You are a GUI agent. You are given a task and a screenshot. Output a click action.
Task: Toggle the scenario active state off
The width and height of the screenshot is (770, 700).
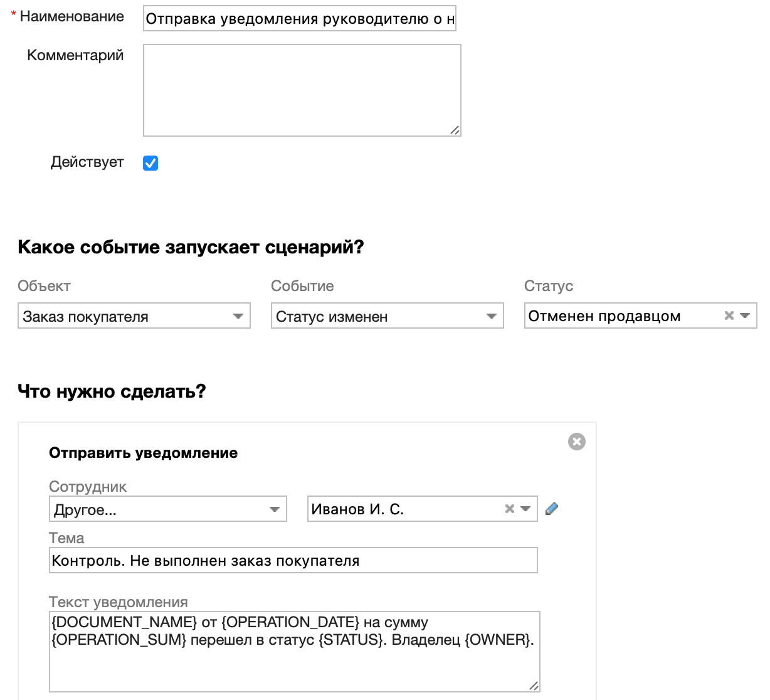pyautogui.click(x=150, y=162)
